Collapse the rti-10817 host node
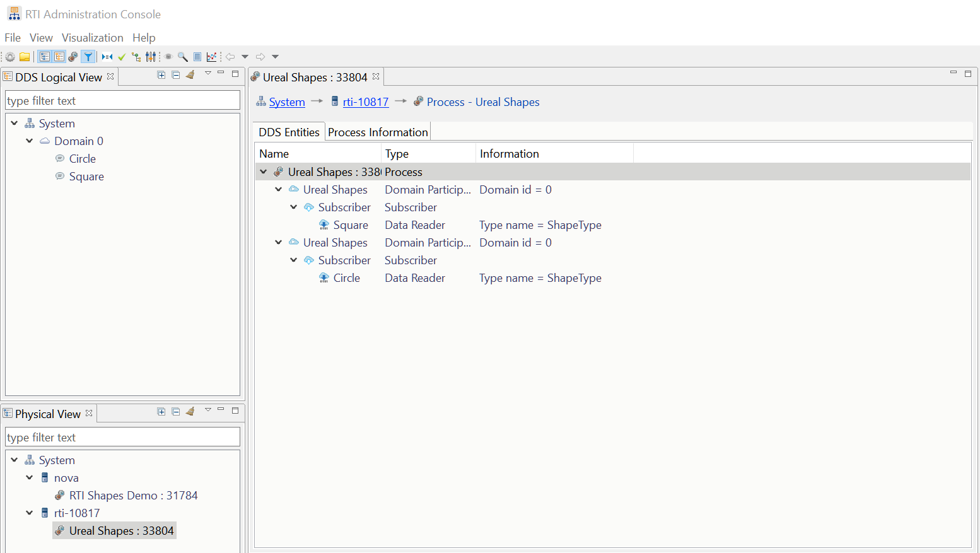Image resolution: width=980 pixels, height=553 pixels. (29, 513)
